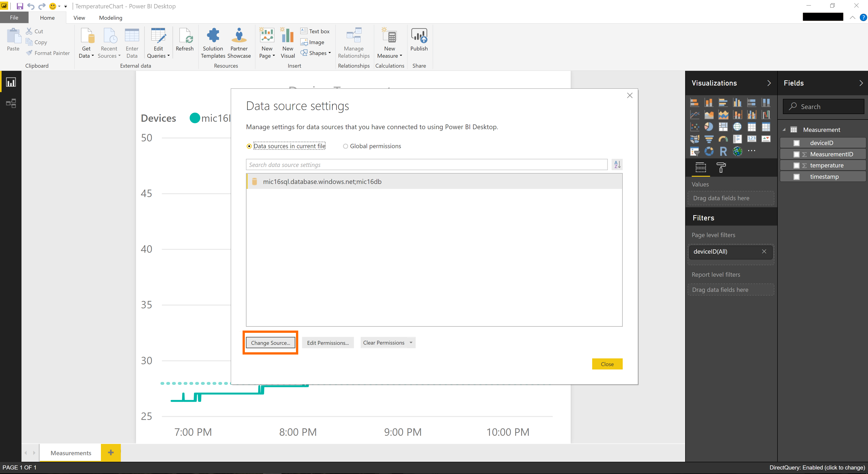This screenshot has height=474, width=868.
Task: Import a custom visual via ellipsis
Action: [751, 151]
